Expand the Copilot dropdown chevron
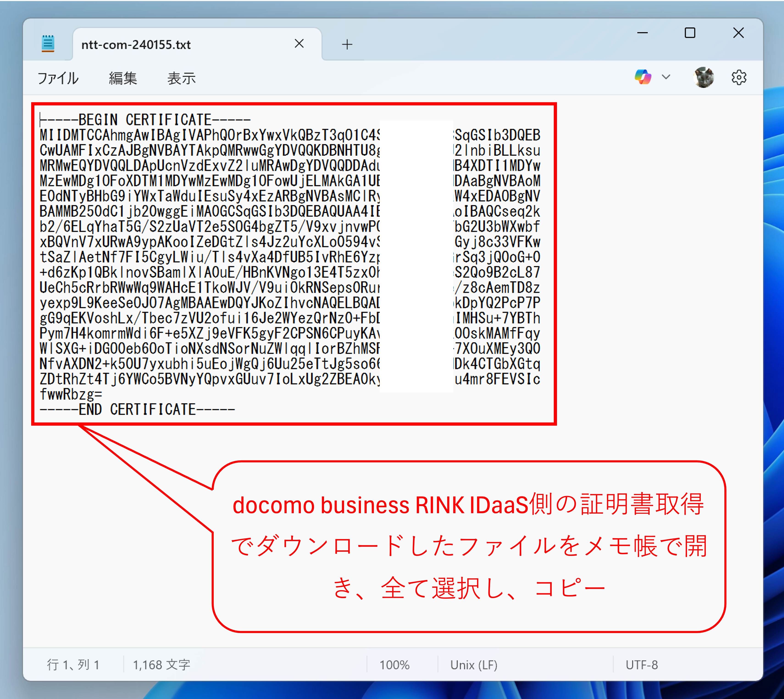The width and height of the screenshot is (784, 699). pos(666,77)
